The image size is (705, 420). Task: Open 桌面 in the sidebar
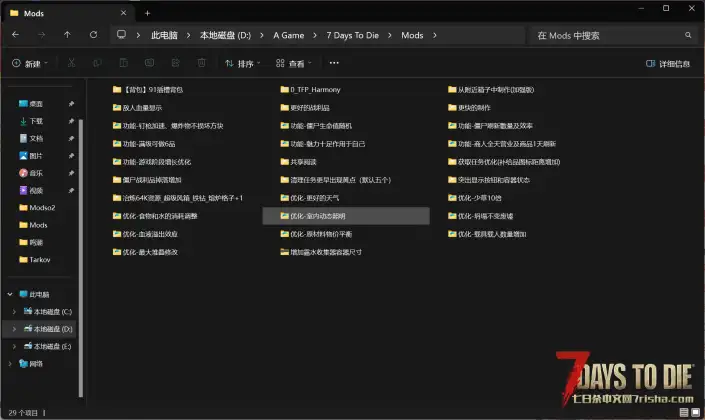click(x=31, y=104)
